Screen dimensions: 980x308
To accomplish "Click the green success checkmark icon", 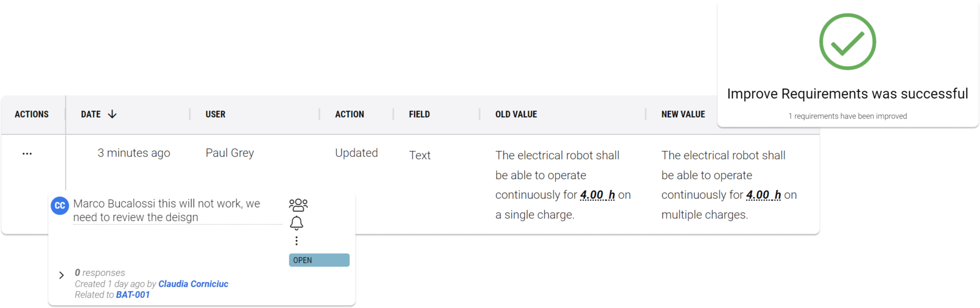I will [x=847, y=42].
